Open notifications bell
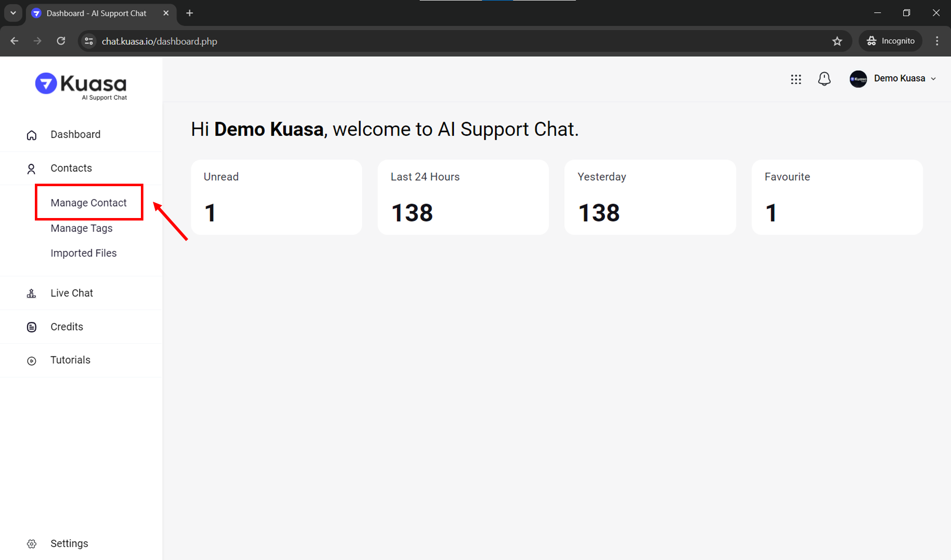 pyautogui.click(x=824, y=79)
